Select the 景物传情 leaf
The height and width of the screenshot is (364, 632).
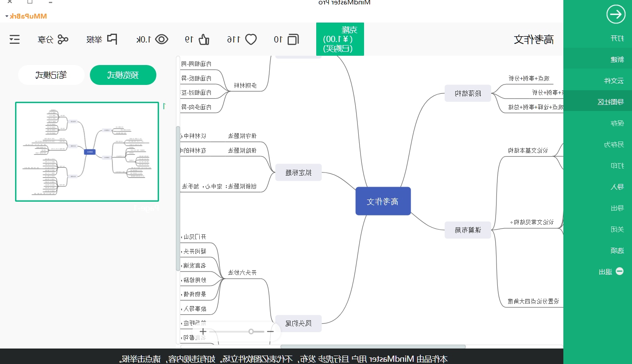[x=194, y=294]
